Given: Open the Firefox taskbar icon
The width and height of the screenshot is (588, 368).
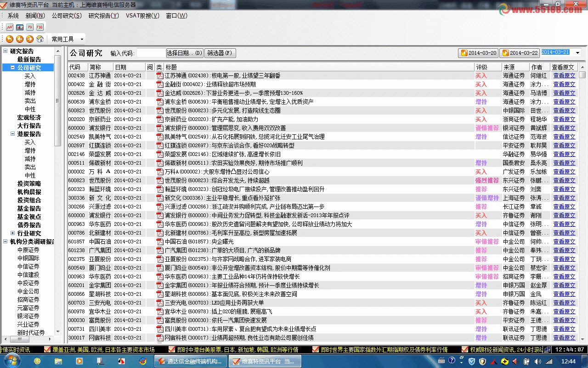Looking at the screenshot, I should (142, 361).
